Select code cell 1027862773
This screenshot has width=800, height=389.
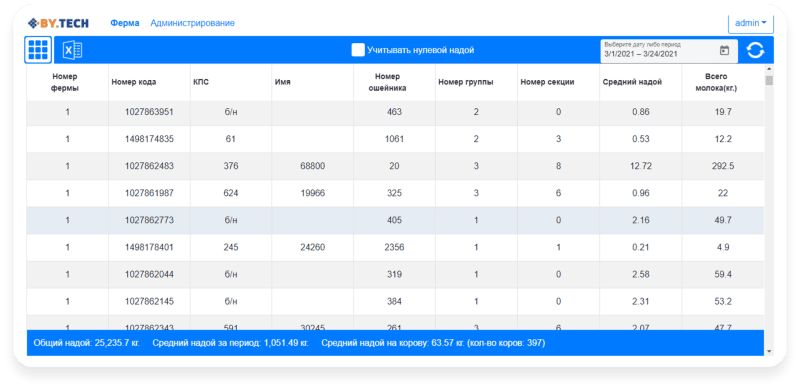(x=149, y=220)
